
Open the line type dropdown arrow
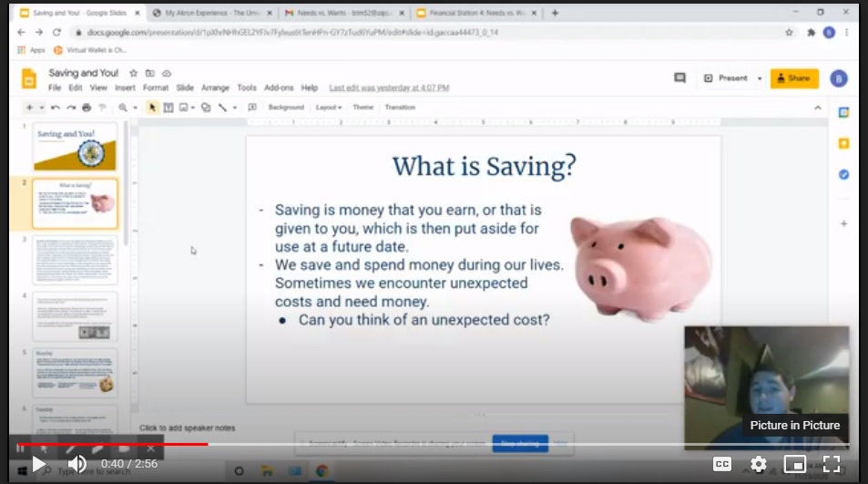(235, 108)
